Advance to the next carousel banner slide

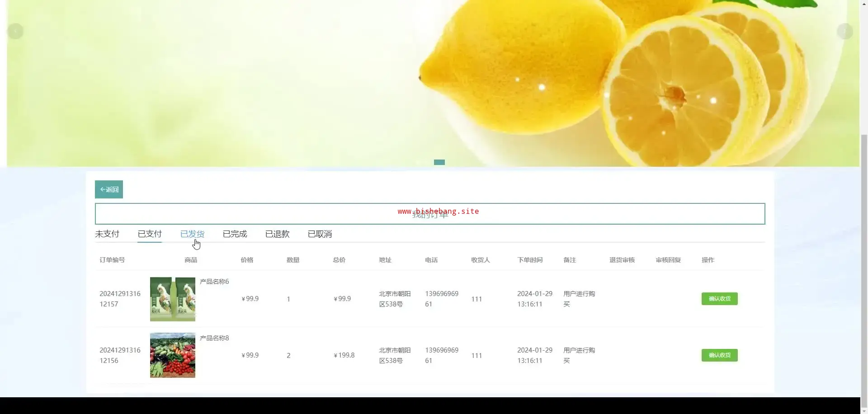(x=844, y=31)
